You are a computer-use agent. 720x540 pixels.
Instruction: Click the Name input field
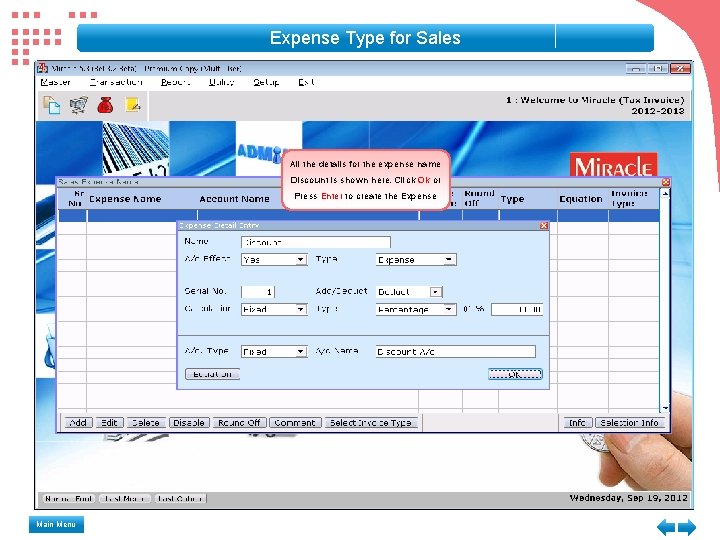315,242
